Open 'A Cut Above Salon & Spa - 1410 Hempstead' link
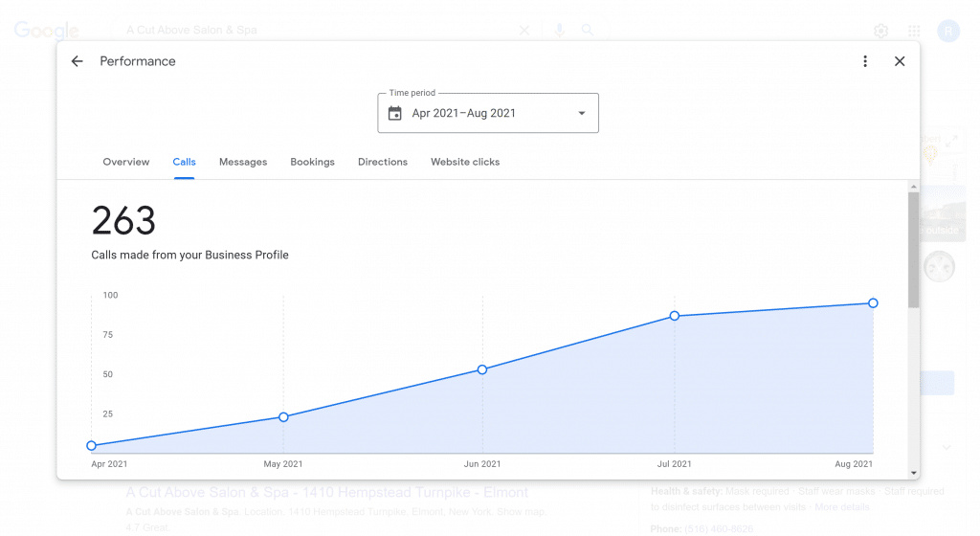This screenshot has width=980, height=536. [327, 492]
